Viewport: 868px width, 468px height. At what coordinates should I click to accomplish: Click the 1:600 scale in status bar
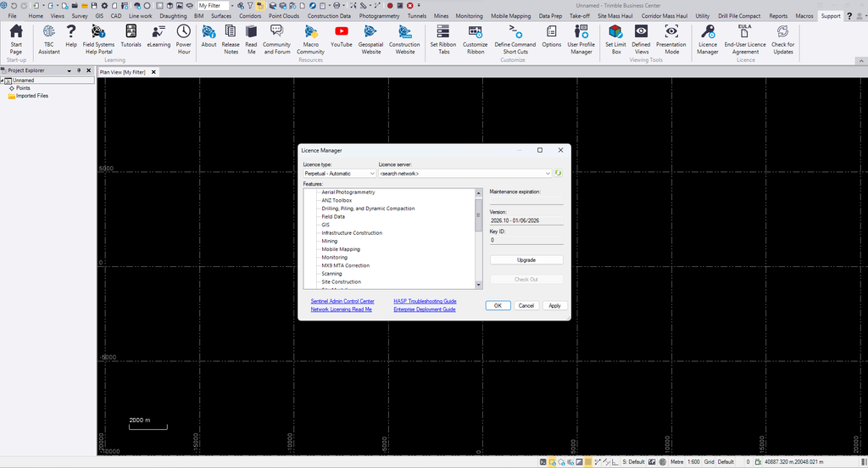tap(693, 462)
